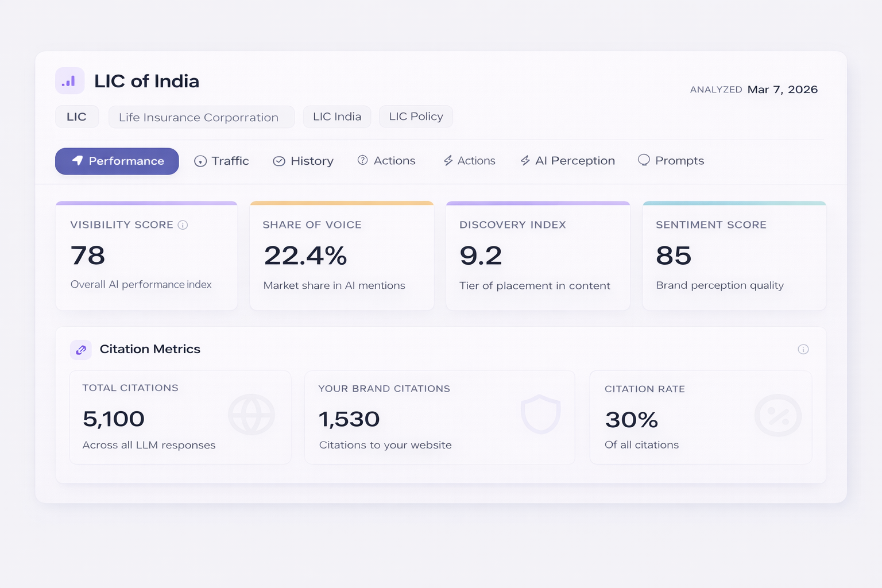The height and width of the screenshot is (588, 882).
Task: Click the Share of Voice 22.4% card
Action: tap(342, 256)
